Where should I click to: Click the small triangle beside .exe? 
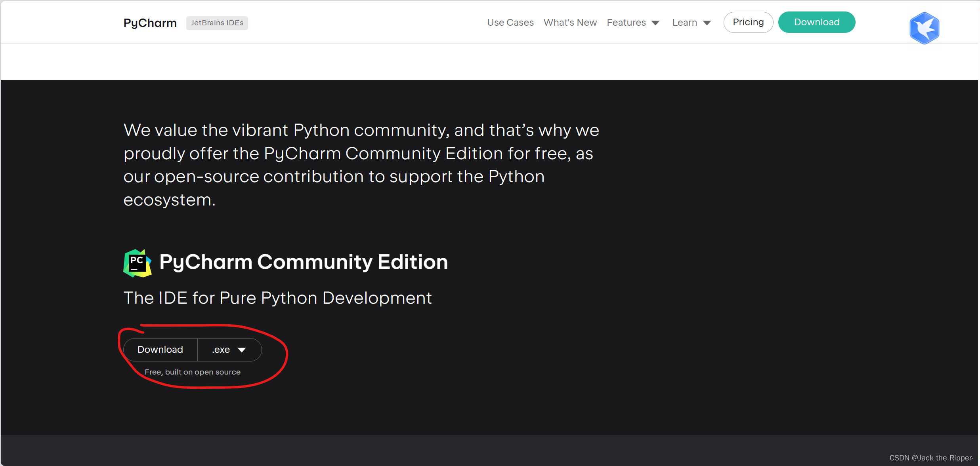tap(242, 350)
